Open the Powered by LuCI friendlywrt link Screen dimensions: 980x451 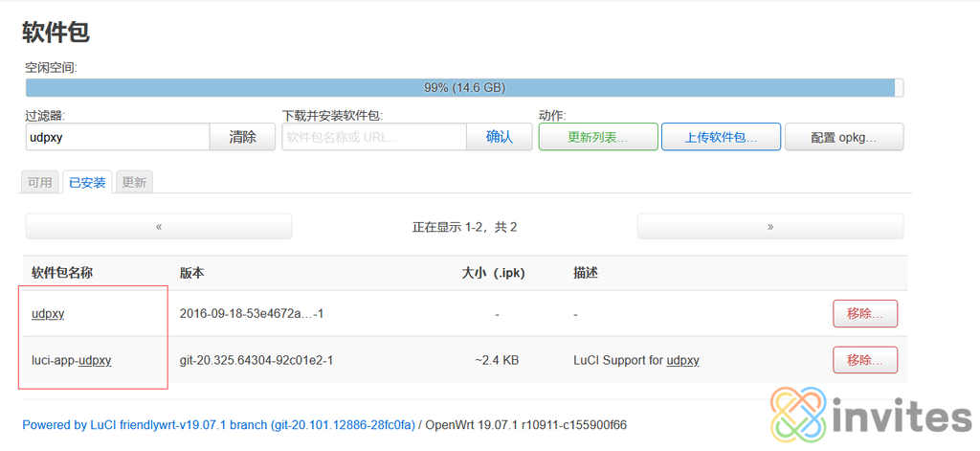pyautogui.click(x=219, y=425)
